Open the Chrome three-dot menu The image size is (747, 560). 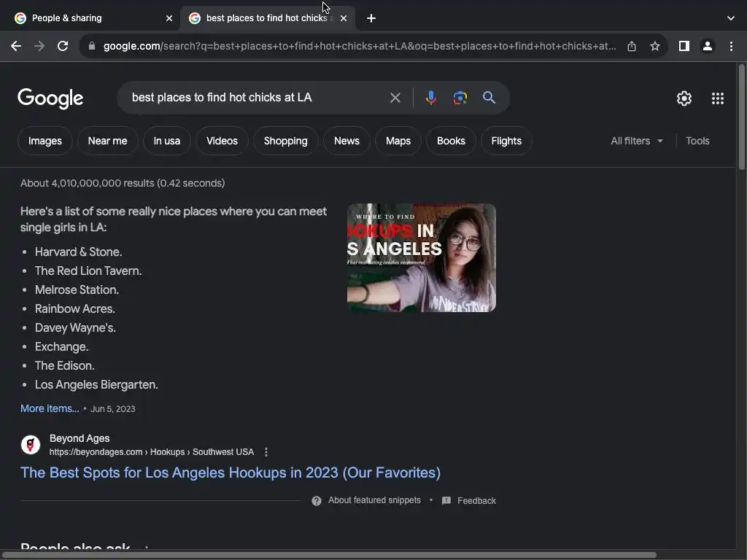point(731,46)
